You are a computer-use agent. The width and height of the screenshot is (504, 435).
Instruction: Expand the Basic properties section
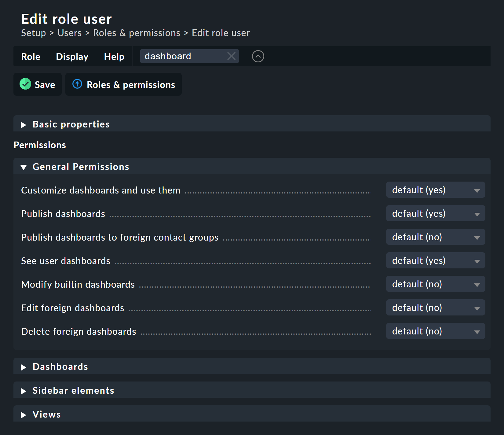[252, 124]
